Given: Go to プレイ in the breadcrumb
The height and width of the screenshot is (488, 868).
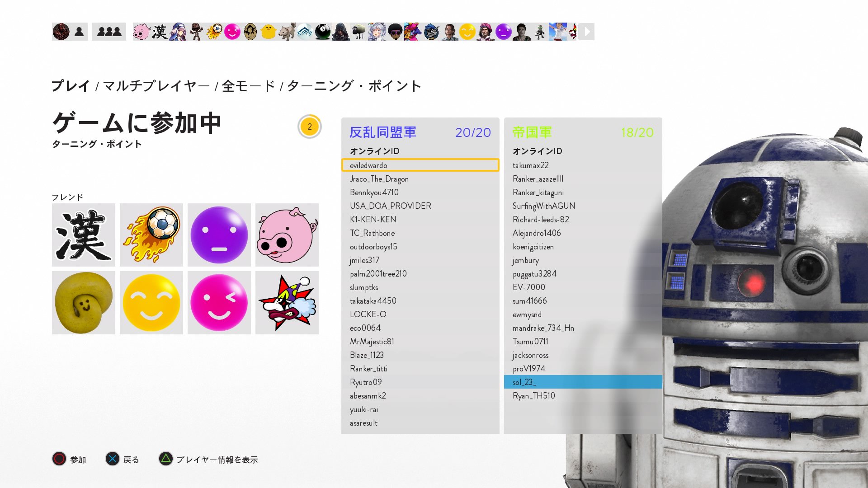Looking at the screenshot, I should click(71, 86).
